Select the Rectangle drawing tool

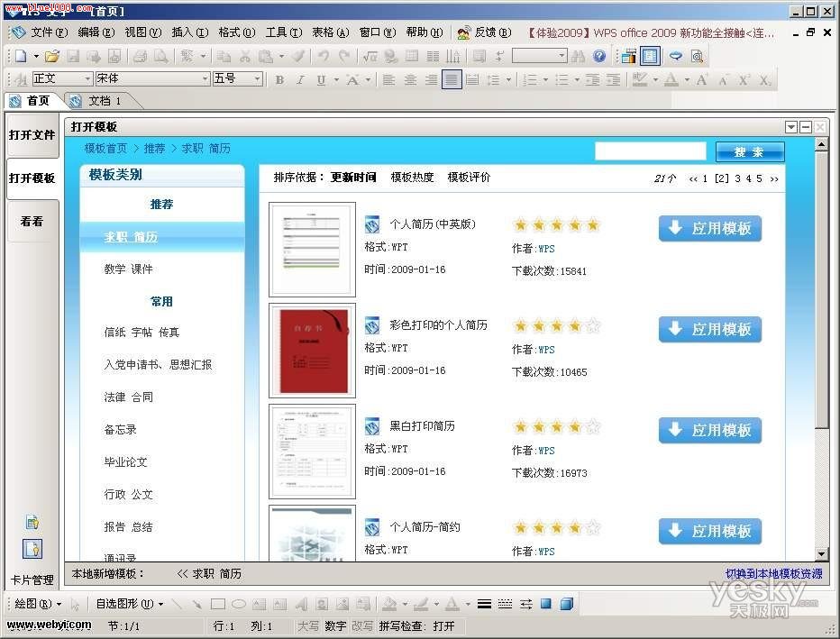[218, 604]
